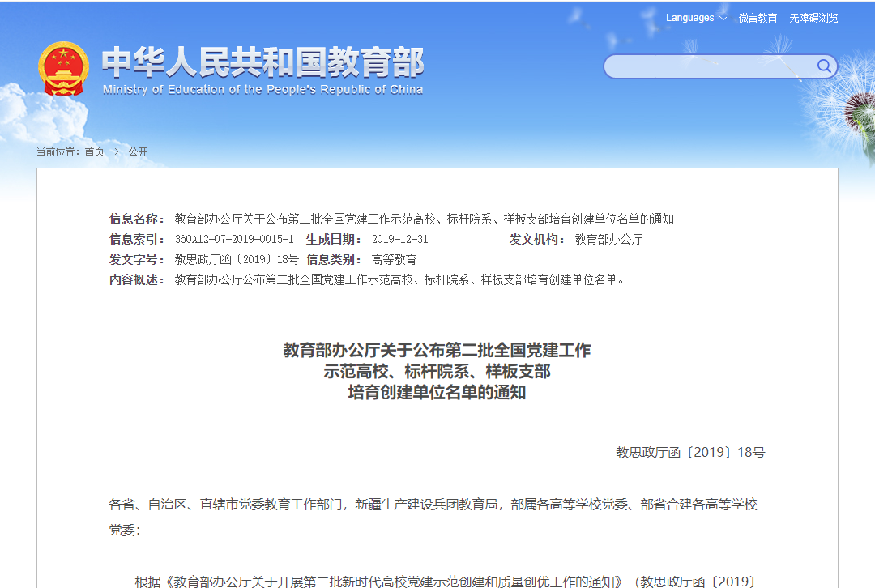This screenshot has height=588, width=875.
Task: Click the information category 高等教育
Action: 394,259
